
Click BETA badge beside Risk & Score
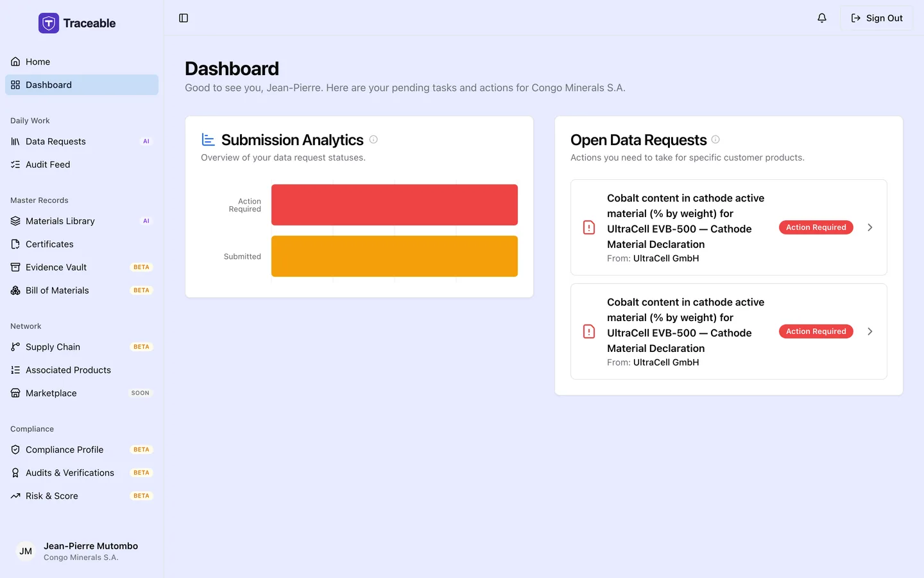(x=141, y=496)
